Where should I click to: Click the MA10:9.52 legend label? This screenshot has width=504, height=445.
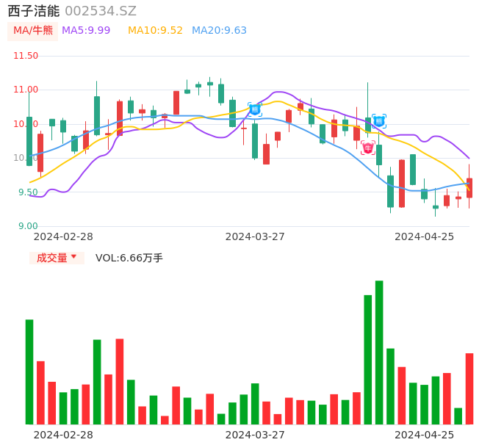point(155,30)
